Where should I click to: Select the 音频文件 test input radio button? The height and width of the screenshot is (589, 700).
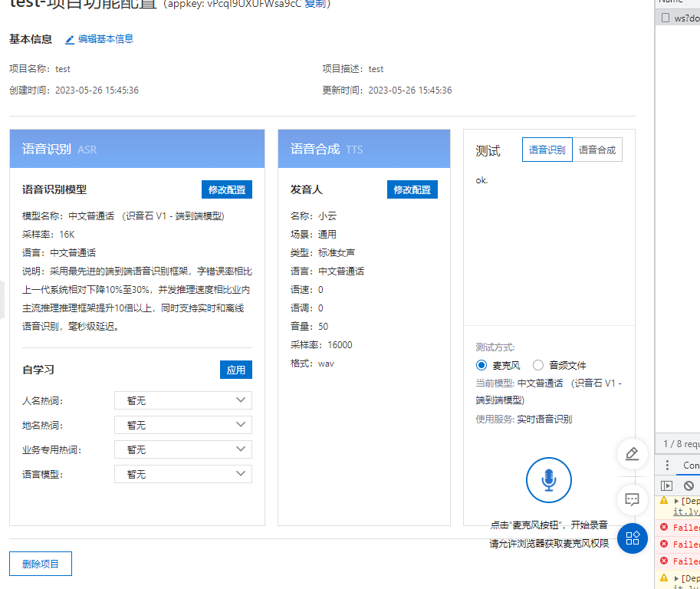click(537, 364)
